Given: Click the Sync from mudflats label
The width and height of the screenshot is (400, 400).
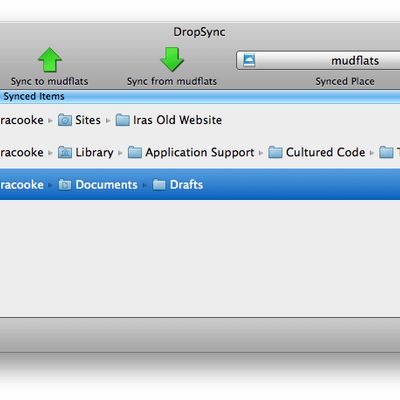Looking at the screenshot, I should tap(172, 81).
